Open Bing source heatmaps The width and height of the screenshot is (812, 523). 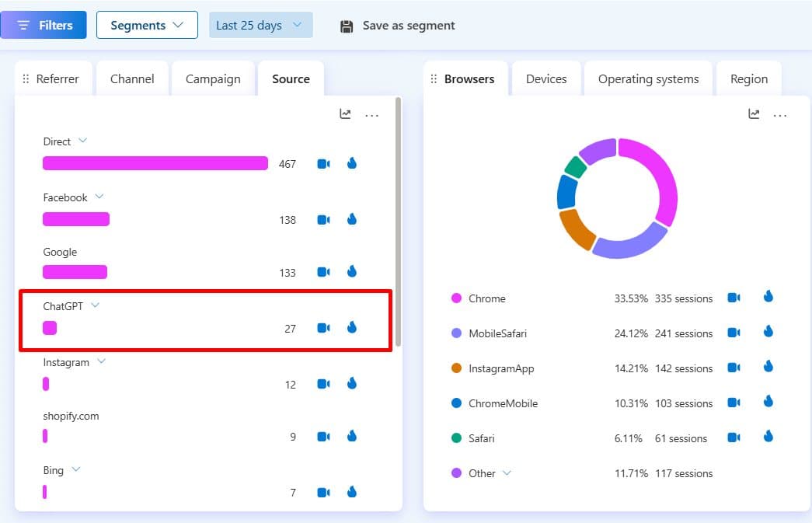point(352,491)
